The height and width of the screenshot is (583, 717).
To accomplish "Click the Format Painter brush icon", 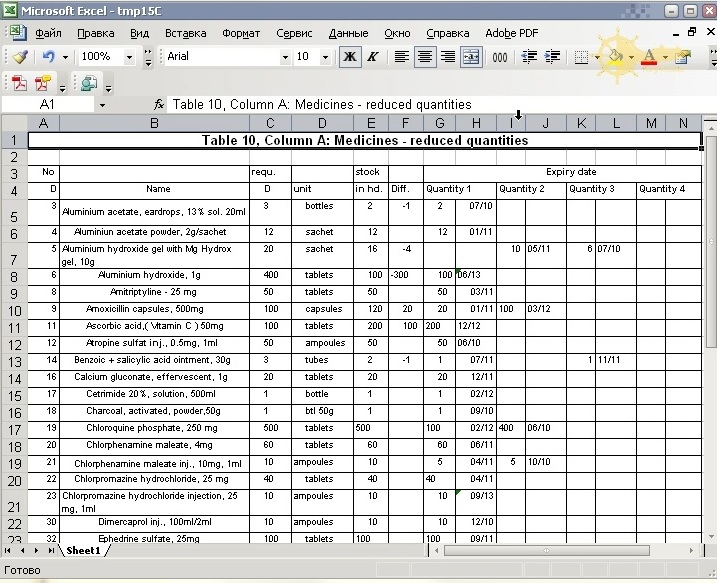I will tap(20, 57).
